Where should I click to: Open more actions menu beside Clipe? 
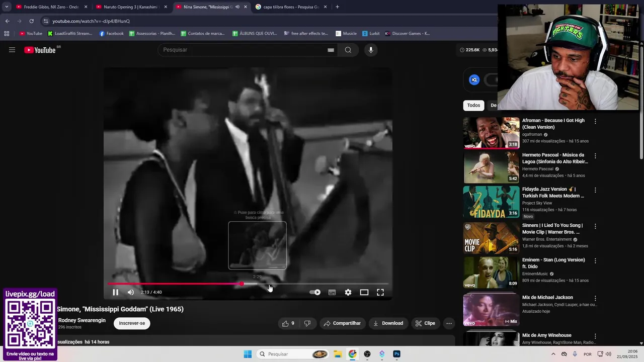449,323
